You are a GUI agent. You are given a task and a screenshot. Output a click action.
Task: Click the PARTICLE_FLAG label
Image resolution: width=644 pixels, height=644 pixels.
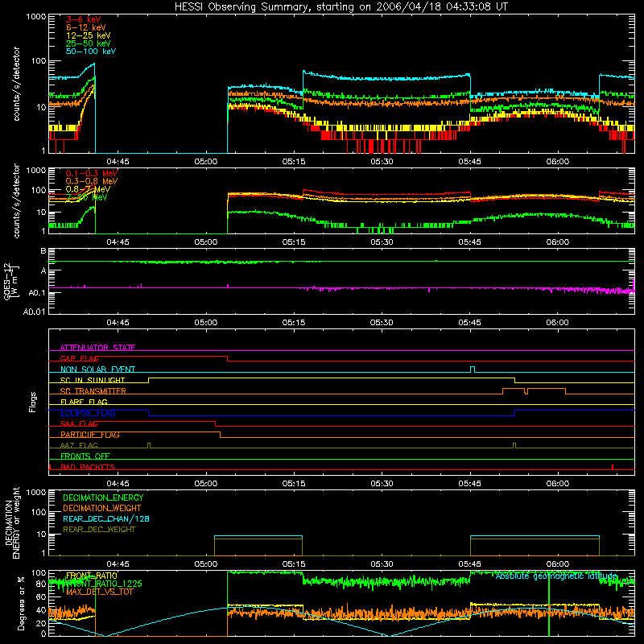[90, 435]
